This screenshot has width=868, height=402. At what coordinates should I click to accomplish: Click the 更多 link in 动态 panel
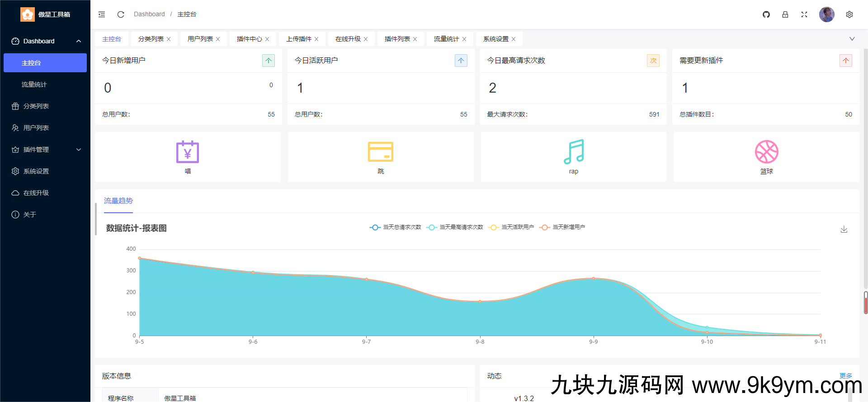pyautogui.click(x=845, y=375)
